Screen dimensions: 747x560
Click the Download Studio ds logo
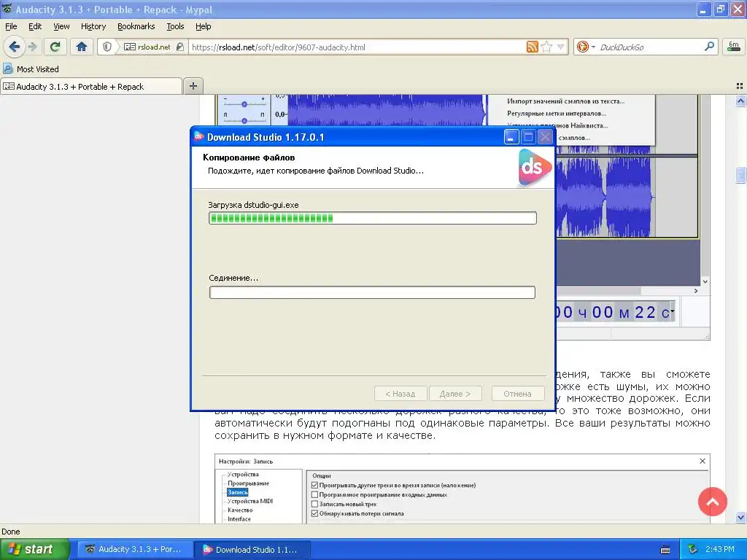535,167
